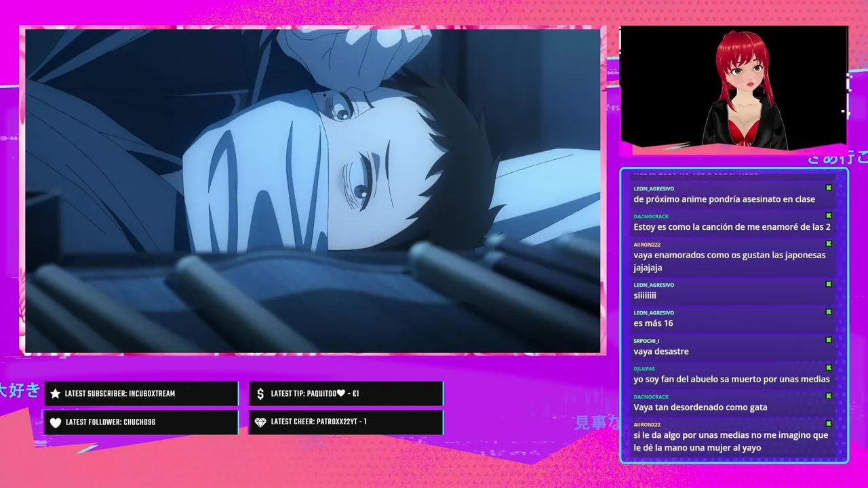Select message 'Vaya tan desordenado como gata'
This screenshot has height=488, width=868.
(701, 407)
